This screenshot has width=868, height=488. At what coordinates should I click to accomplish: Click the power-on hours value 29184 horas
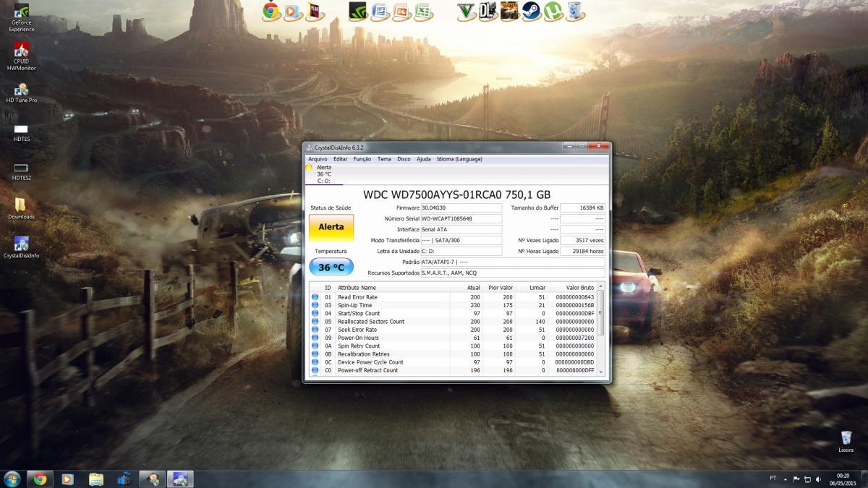[582, 251]
